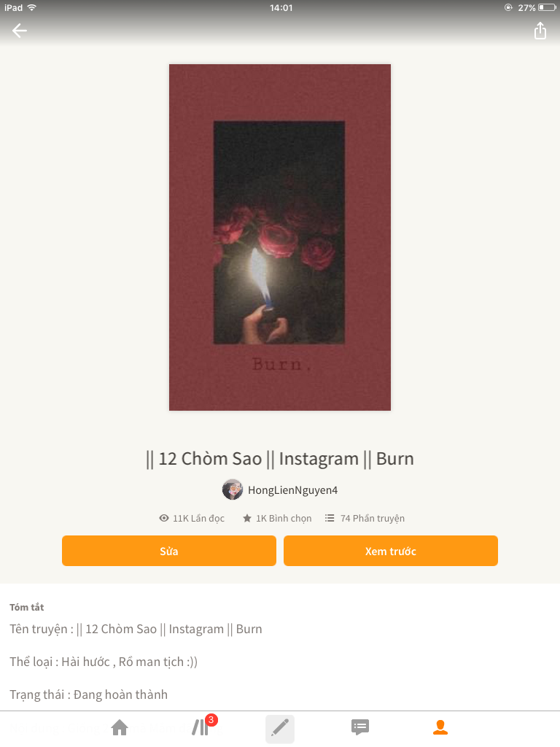The width and height of the screenshot is (560, 747).
Task: Click the Xem trước button
Action: pyautogui.click(x=391, y=551)
